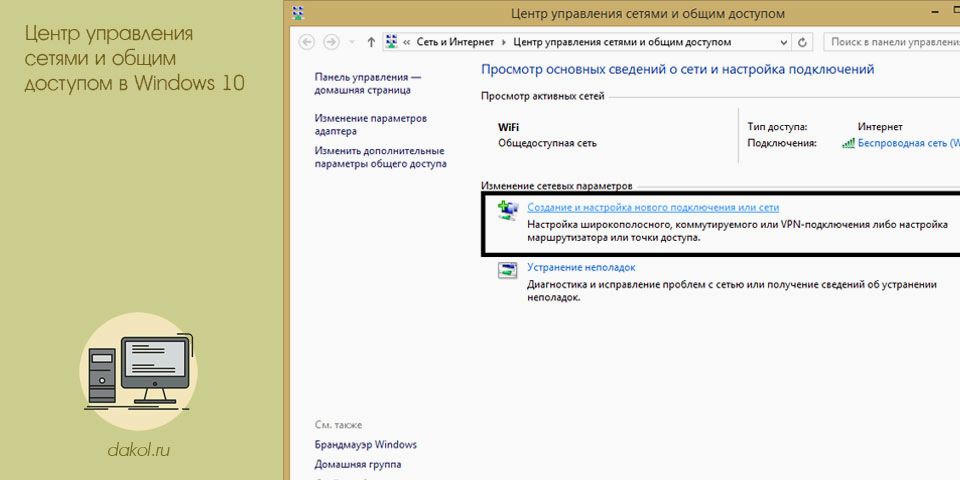Refresh the page with the refresh button
Viewport: 960px width, 480px height.
click(803, 42)
